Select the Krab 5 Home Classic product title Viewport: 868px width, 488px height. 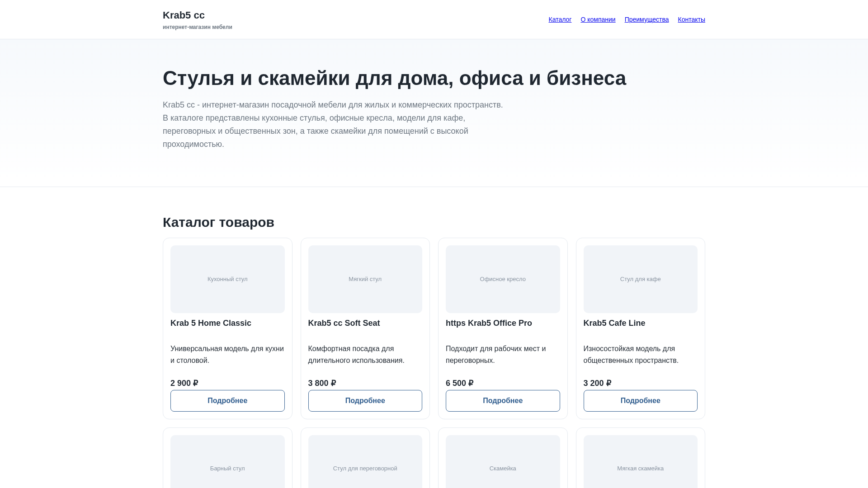[x=211, y=323]
